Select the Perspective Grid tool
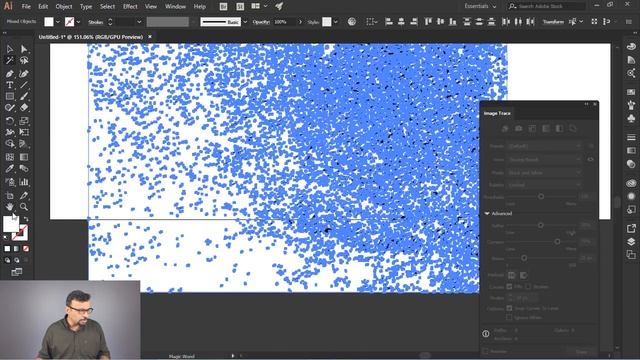The image size is (640, 360). tap(24, 144)
